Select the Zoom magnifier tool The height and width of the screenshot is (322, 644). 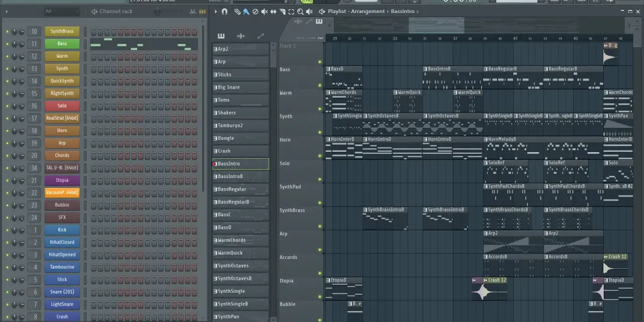coord(300,11)
